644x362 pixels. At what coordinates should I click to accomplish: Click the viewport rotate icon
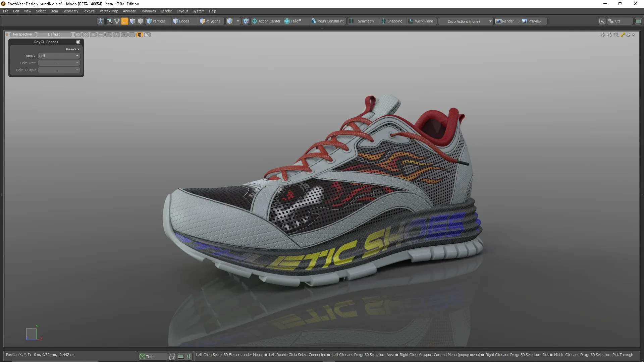(609, 35)
